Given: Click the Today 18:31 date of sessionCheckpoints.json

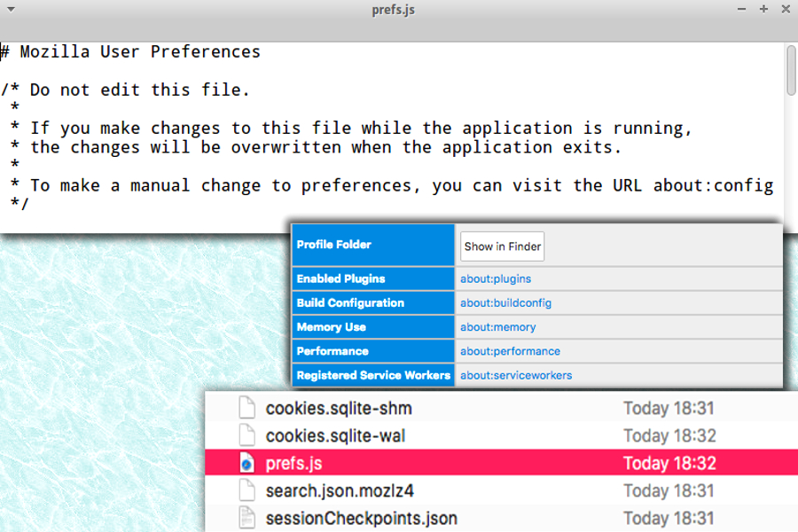Looking at the screenshot, I should [x=669, y=518].
